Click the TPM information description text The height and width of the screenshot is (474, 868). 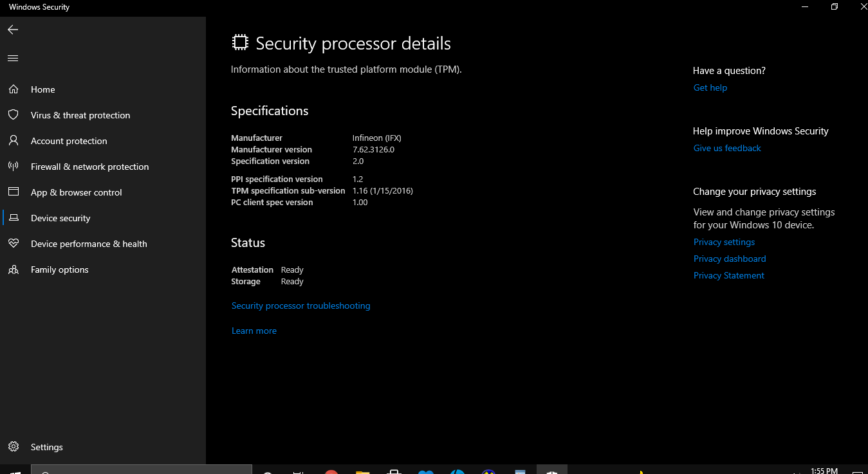pos(346,69)
